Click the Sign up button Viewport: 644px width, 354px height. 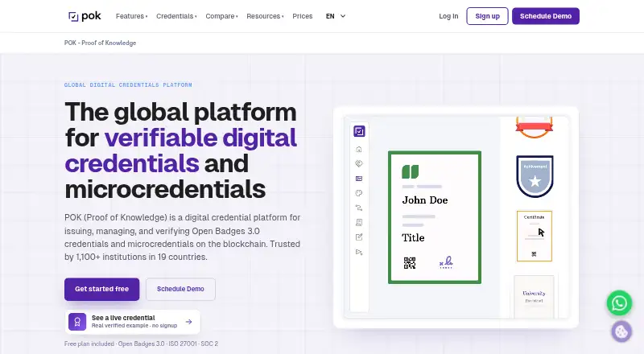[487, 16]
